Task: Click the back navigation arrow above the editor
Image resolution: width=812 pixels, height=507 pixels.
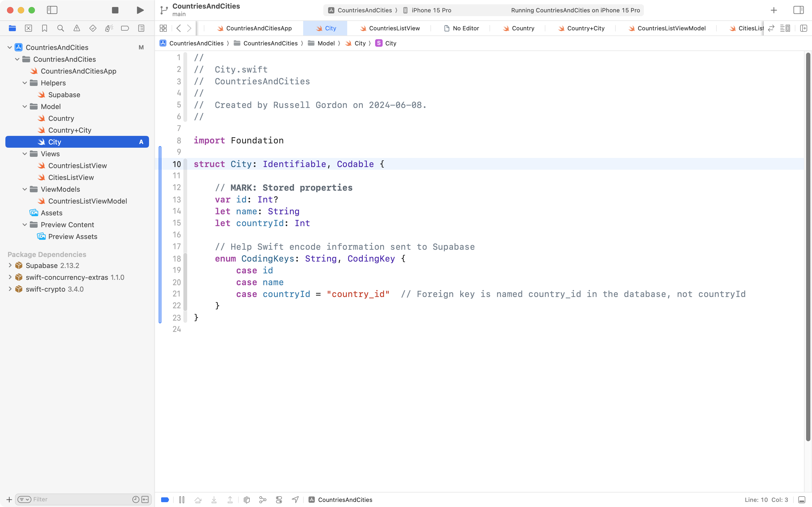Action: (179, 28)
